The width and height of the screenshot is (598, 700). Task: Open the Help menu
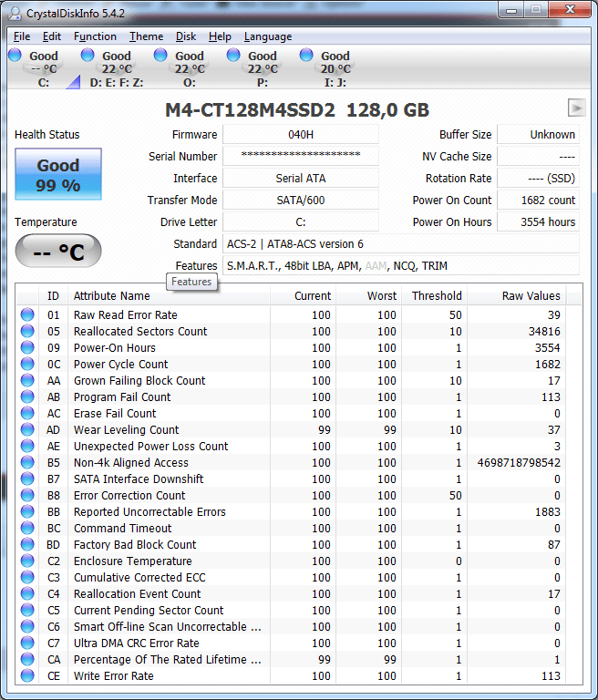click(220, 36)
